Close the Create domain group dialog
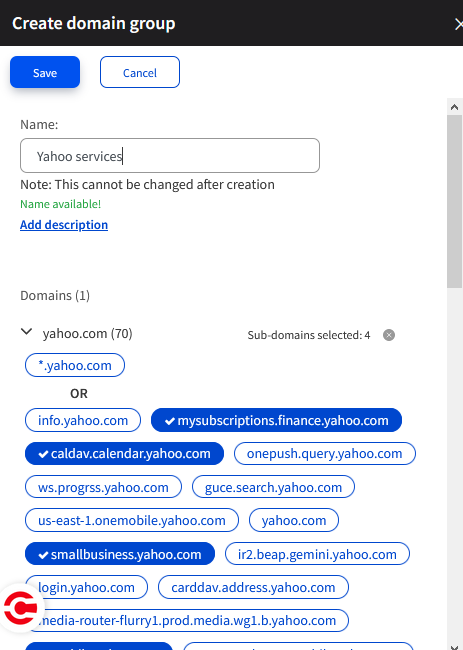463x650 pixels. (x=458, y=24)
